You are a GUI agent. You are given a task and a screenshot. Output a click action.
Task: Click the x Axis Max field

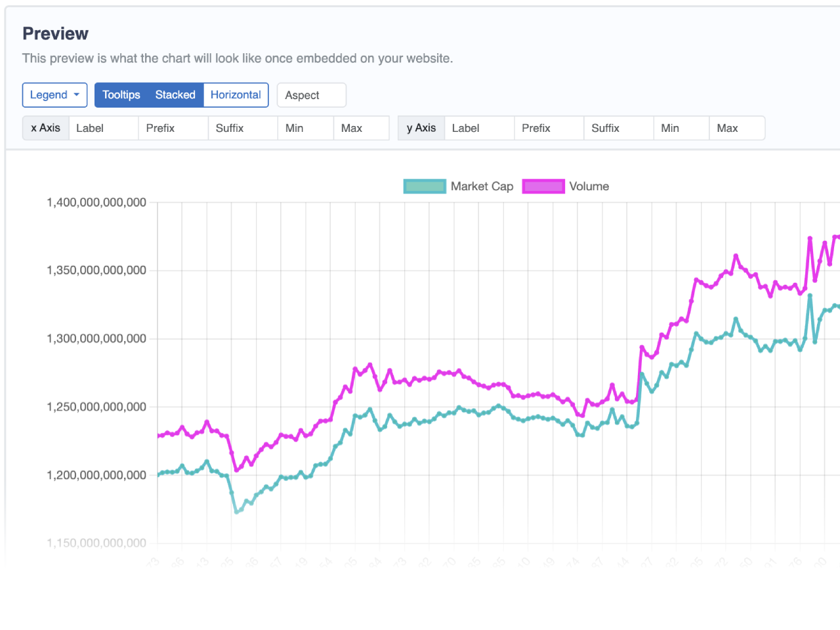[362, 128]
